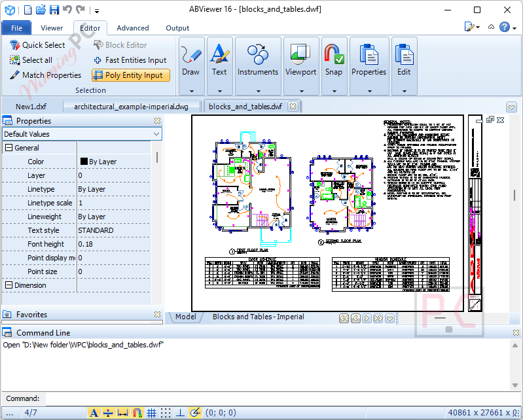Expand the Text group dropdown arrow
The height and width of the screenshot is (420, 523).
tap(220, 91)
